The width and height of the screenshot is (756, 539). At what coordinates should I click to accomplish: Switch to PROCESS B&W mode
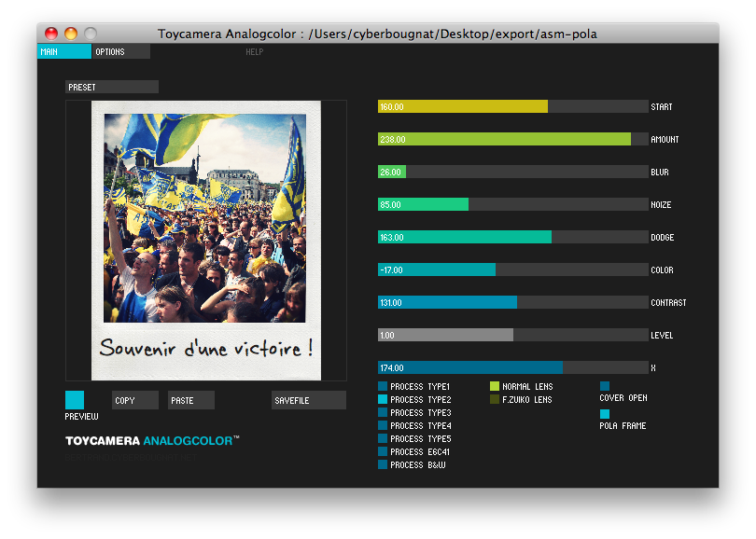click(383, 464)
